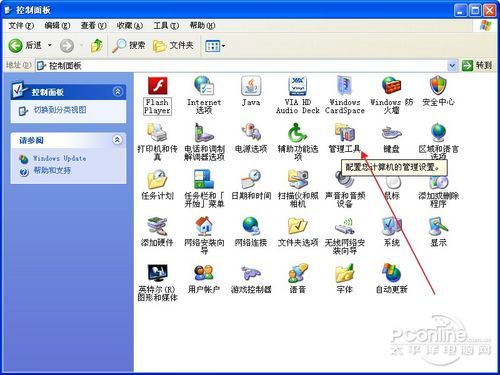Click the 后退 back button
The width and height of the screenshot is (500, 375).
tap(25, 45)
